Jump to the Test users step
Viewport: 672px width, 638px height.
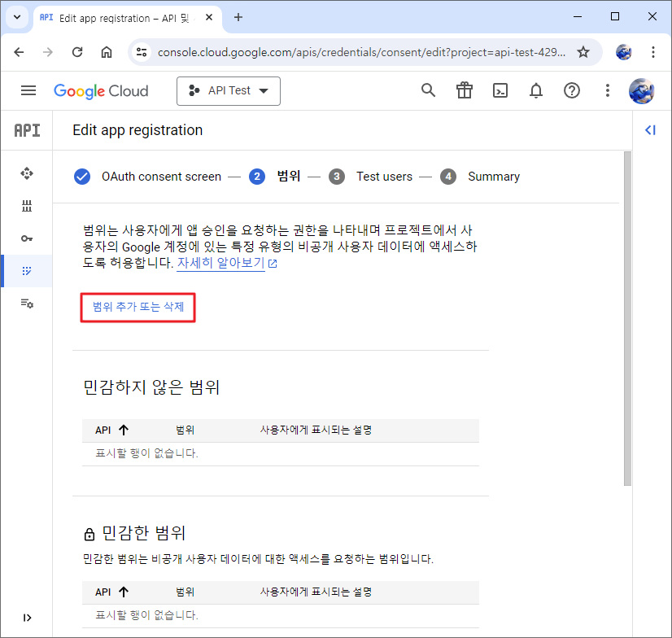[x=371, y=177]
